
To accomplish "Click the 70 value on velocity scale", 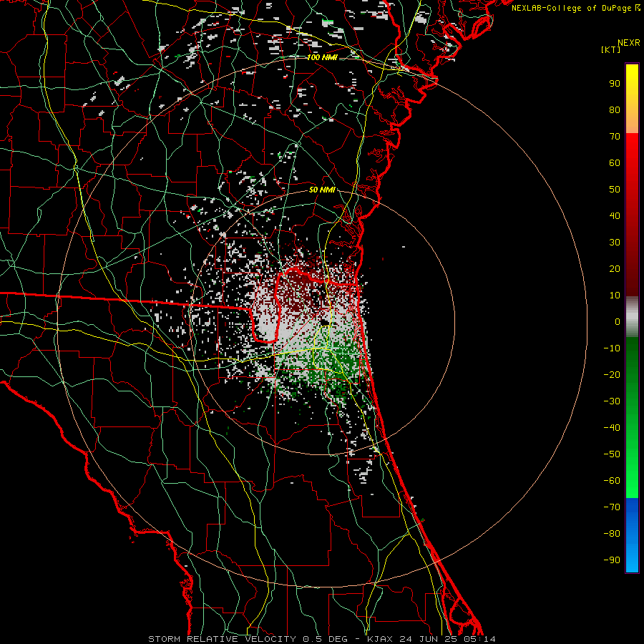I will 615,137.
